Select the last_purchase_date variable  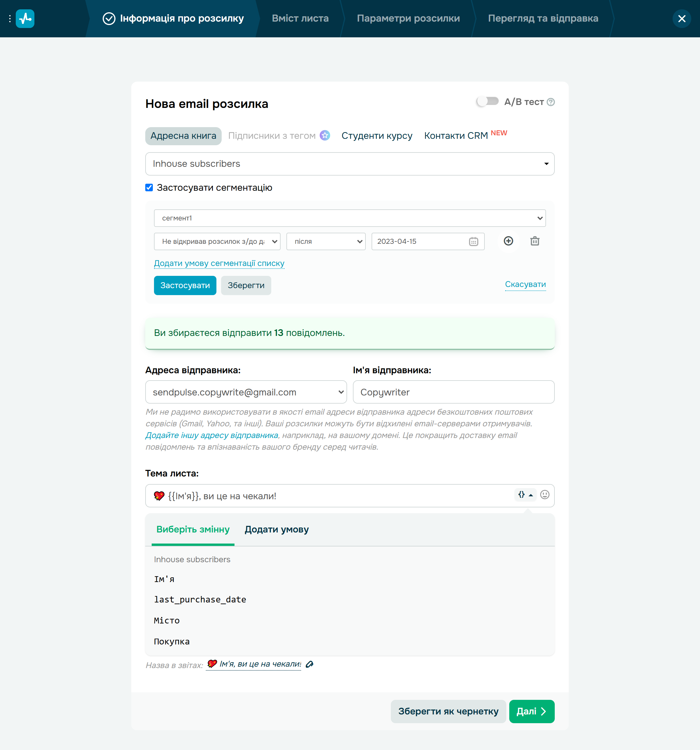click(200, 599)
